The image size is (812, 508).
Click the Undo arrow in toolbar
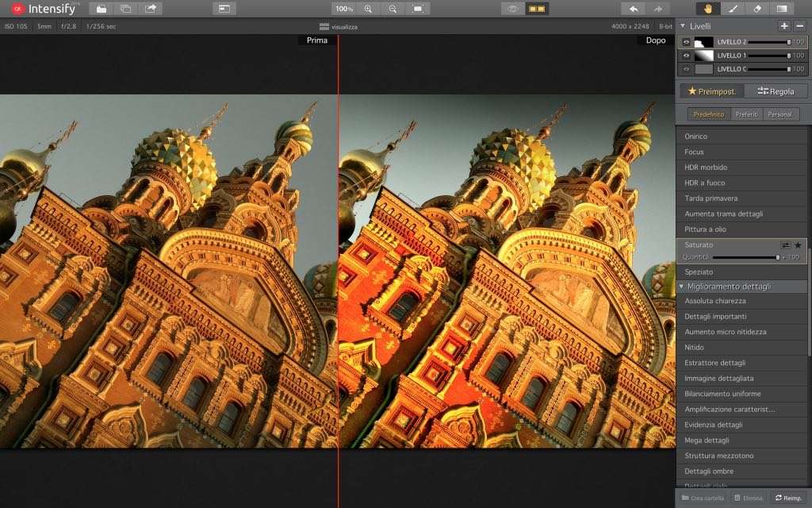pyautogui.click(x=632, y=9)
